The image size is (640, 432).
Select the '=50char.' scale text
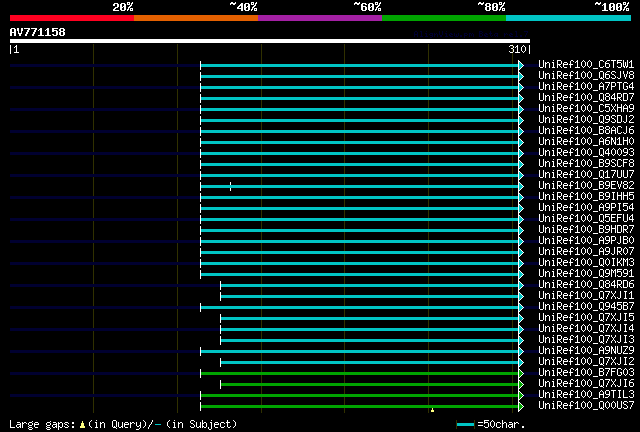click(501, 425)
